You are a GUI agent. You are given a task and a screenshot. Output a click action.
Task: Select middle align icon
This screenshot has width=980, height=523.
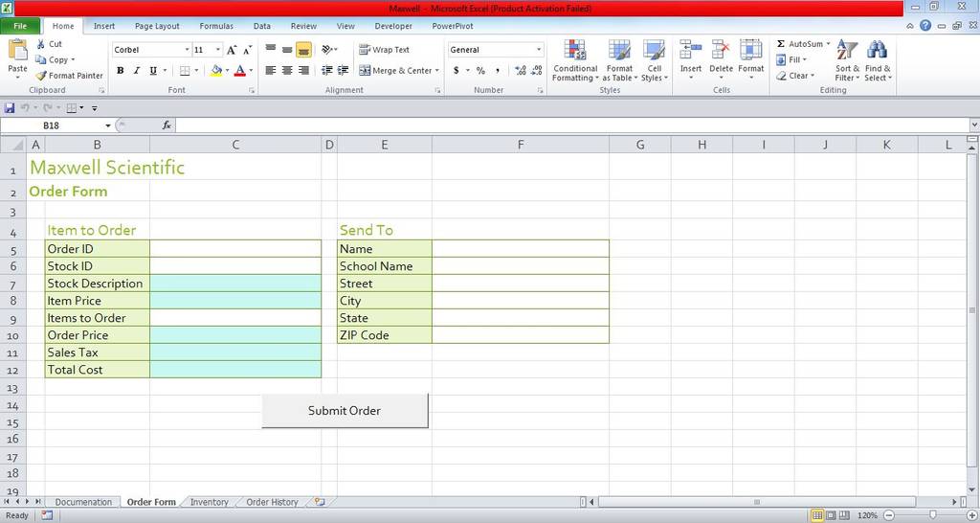click(287, 50)
